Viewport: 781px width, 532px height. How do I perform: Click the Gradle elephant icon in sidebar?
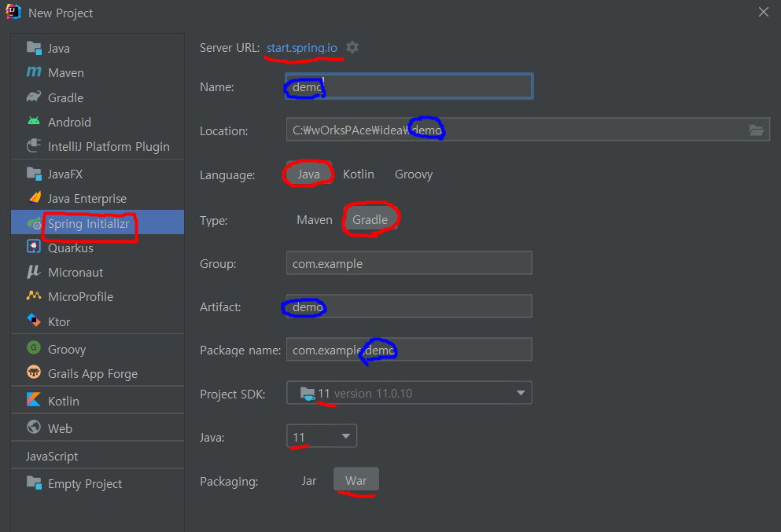click(x=34, y=97)
